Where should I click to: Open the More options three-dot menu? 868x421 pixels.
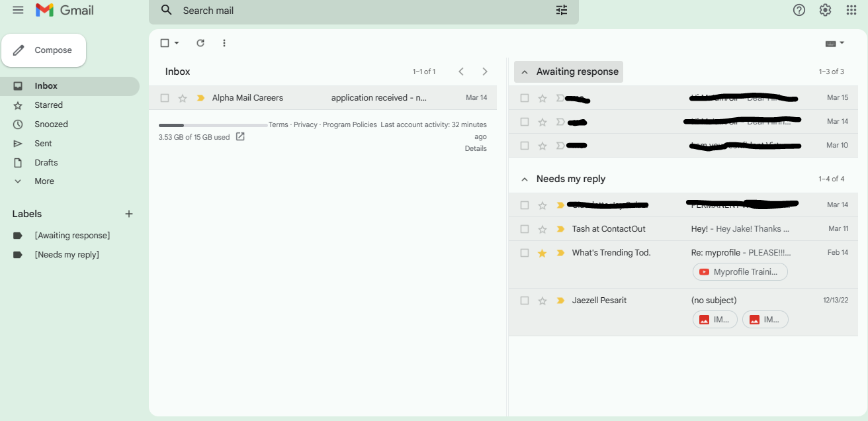point(224,43)
